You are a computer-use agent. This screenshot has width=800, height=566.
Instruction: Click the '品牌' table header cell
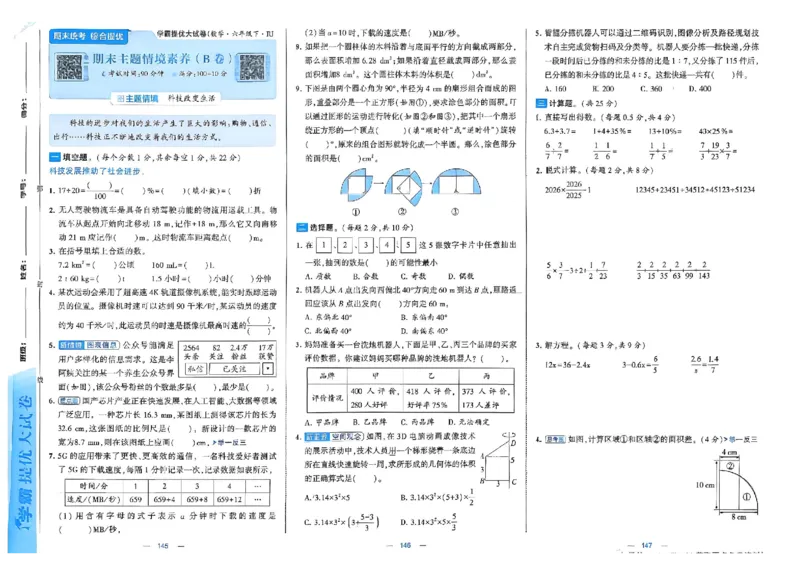(x=327, y=376)
